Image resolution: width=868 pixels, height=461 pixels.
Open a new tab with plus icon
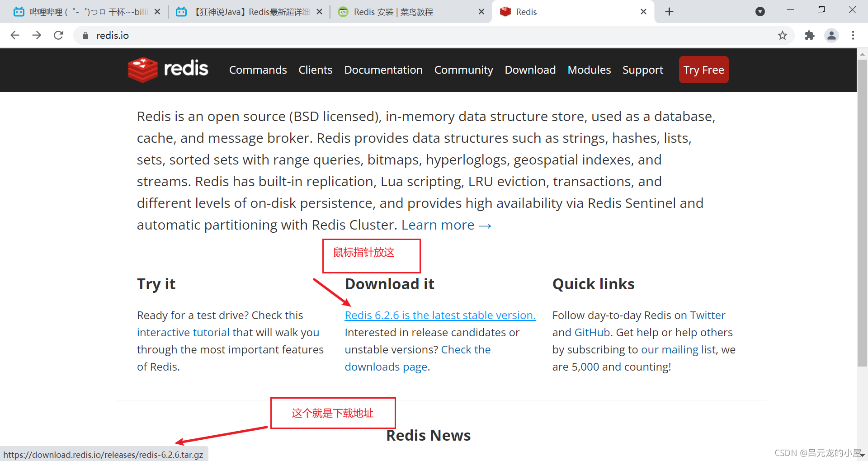click(x=670, y=12)
